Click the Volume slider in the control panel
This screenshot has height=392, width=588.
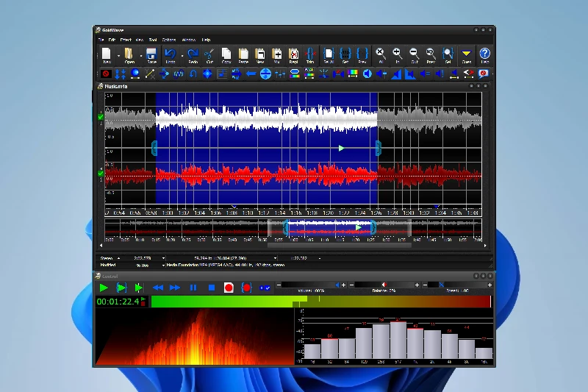click(x=309, y=285)
